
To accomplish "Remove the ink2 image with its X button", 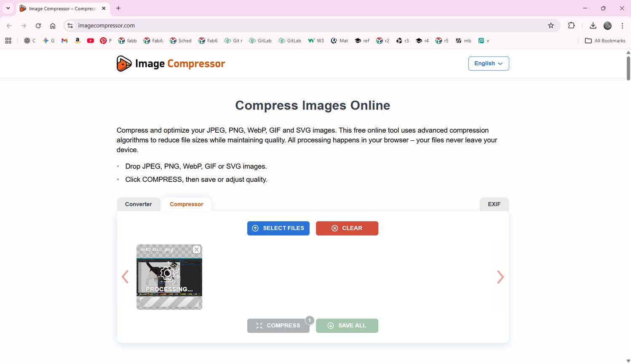I will coord(196,249).
